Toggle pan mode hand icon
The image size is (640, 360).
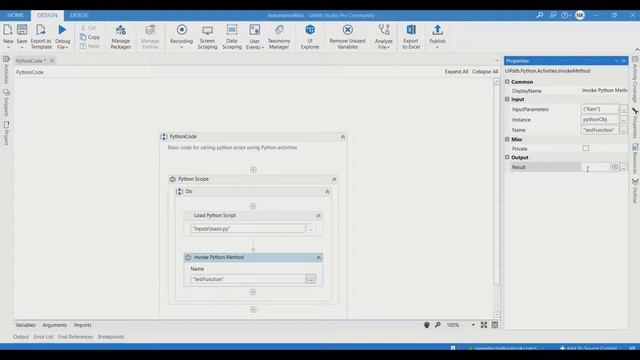(x=427, y=325)
